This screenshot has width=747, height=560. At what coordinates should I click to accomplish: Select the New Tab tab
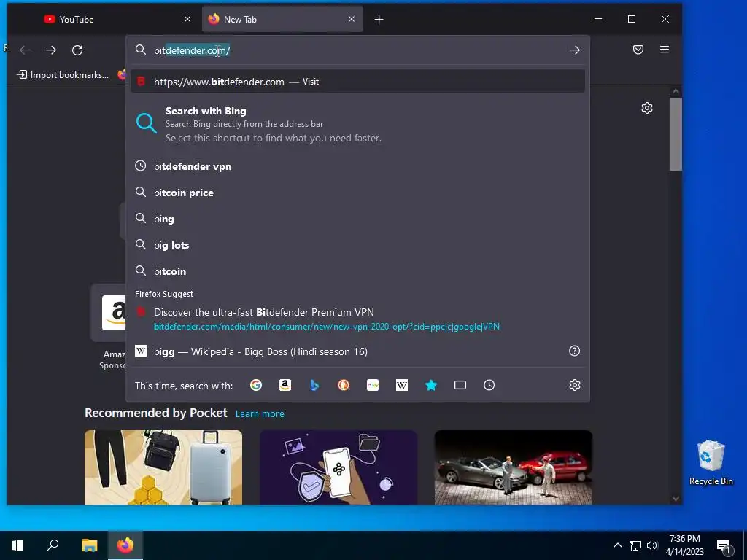tap(282, 20)
